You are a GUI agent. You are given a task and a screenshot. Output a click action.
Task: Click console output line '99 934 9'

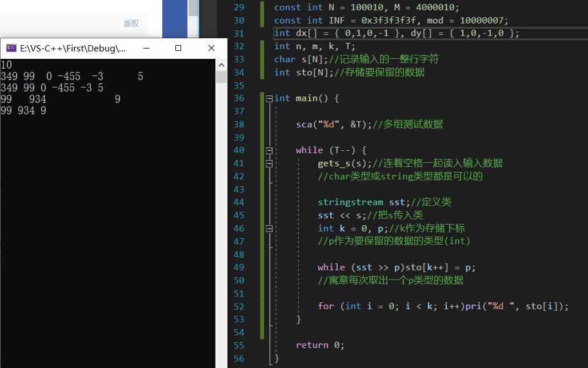pyautogui.click(x=23, y=111)
